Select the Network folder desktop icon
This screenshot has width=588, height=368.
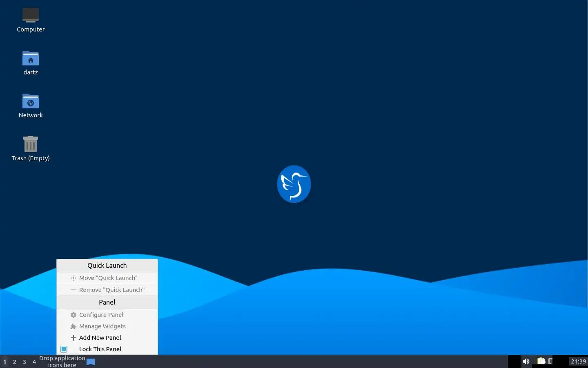31,105
